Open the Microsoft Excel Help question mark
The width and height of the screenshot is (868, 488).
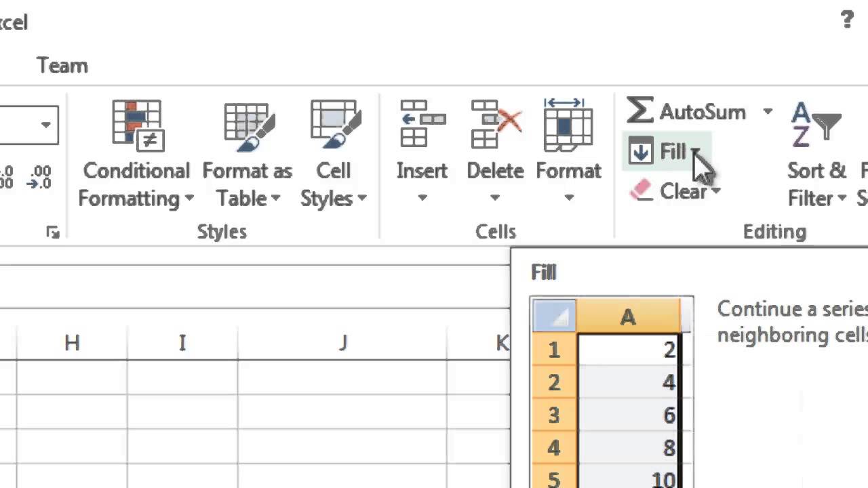[x=847, y=20]
